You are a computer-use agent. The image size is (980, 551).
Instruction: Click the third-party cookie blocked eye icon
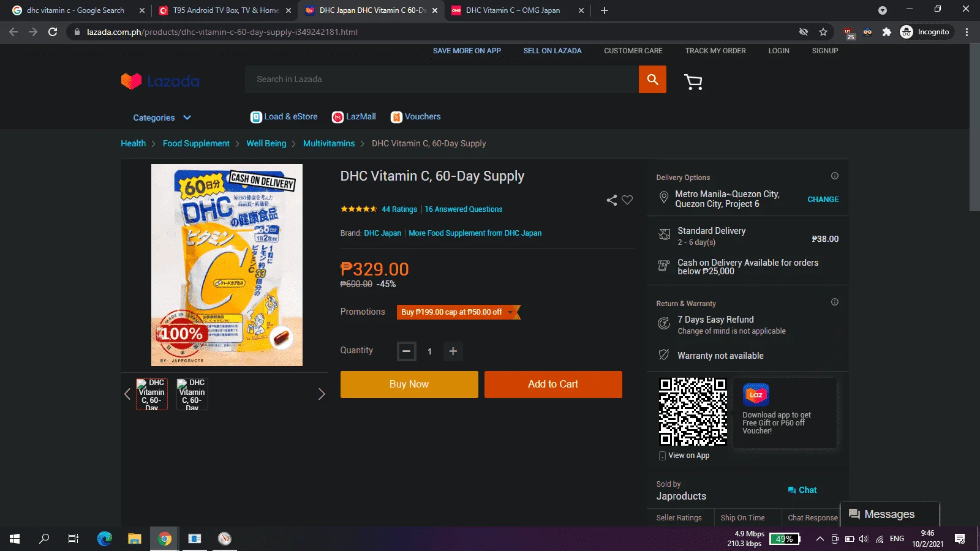click(804, 32)
